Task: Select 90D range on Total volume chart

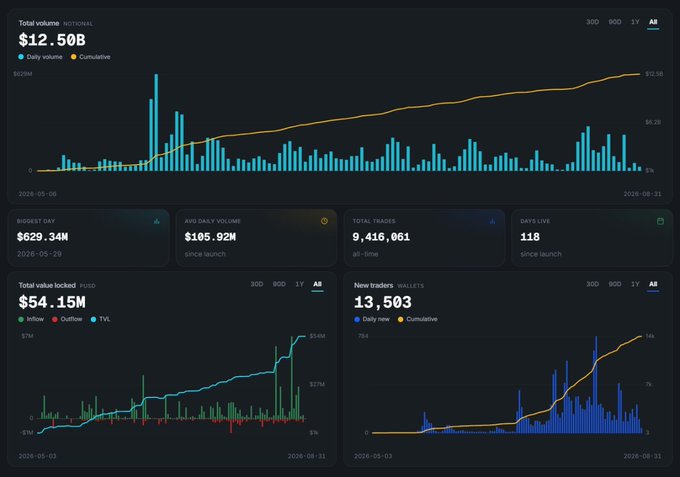Action: [x=615, y=22]
